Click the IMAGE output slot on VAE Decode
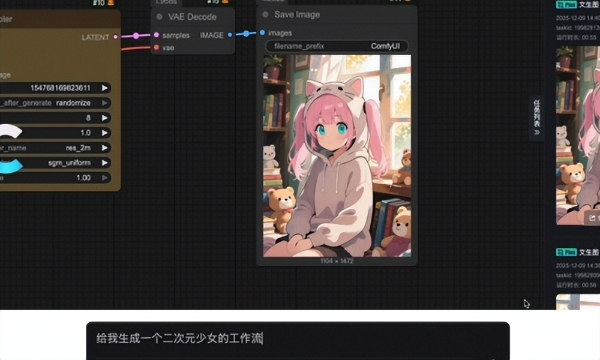The height and width of the screenshot is (360, 600). coord(230,35)
